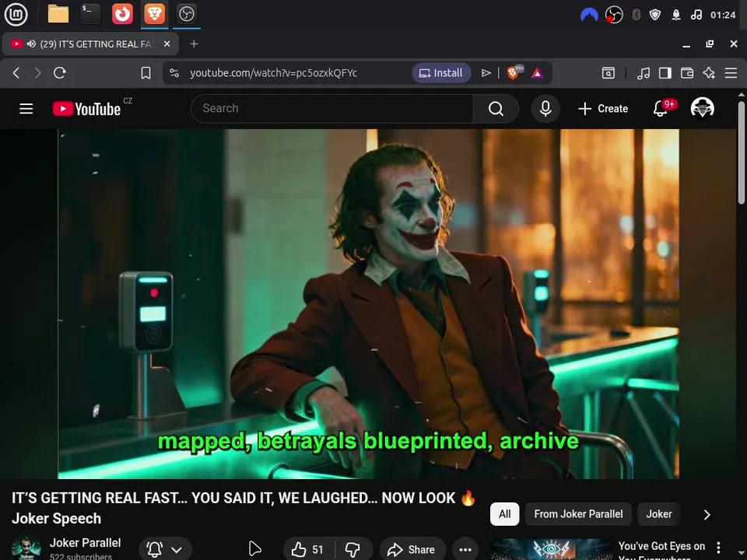This screenshot has width=747, height=560.
Task: Select the From Joker Parallel chip
Action: [x=578, y=514]
